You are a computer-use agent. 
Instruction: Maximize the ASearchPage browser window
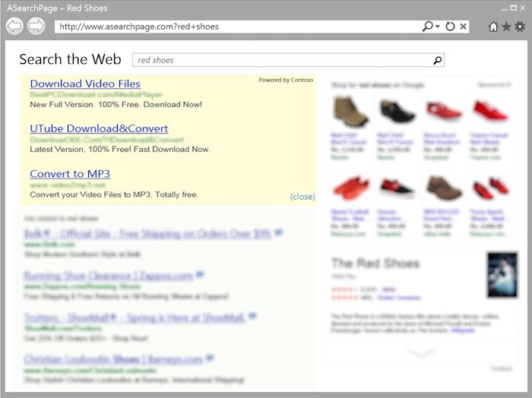click(x=514, y=8)
